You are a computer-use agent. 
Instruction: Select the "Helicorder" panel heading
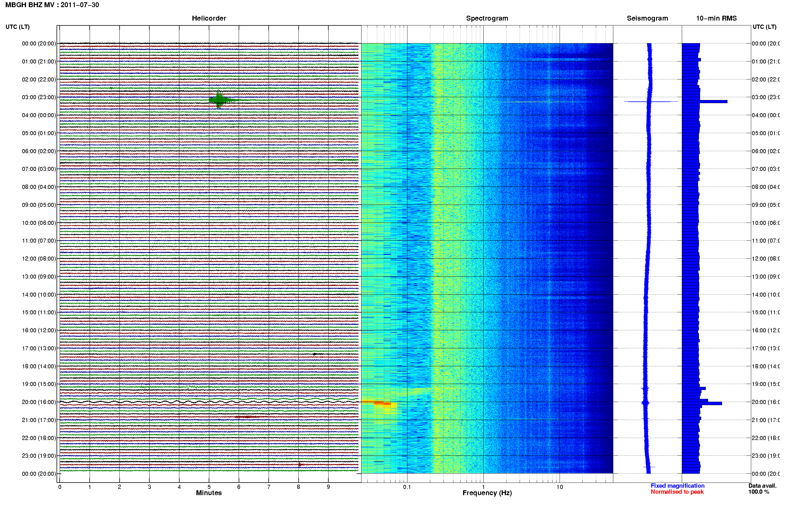tap(209, 19)
